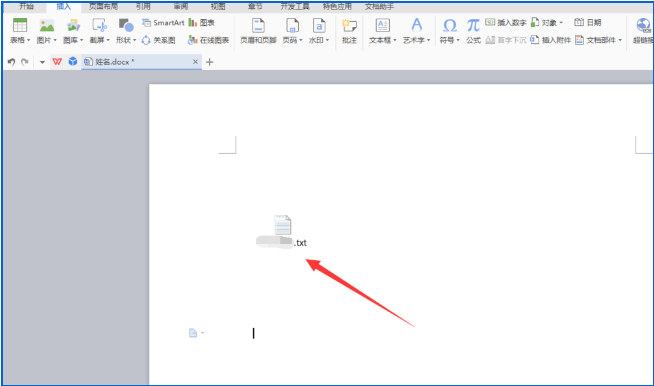Switch to the 页面布局 ribbon tab

point(103,6)
